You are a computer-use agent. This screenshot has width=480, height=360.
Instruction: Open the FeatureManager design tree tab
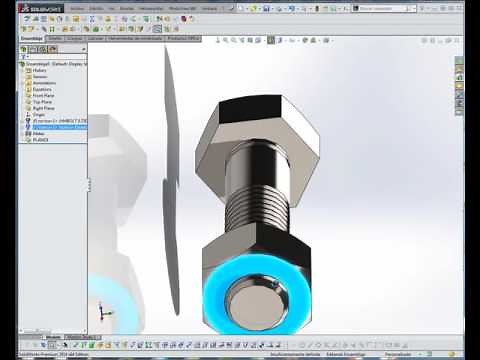(x=23, y=49)
